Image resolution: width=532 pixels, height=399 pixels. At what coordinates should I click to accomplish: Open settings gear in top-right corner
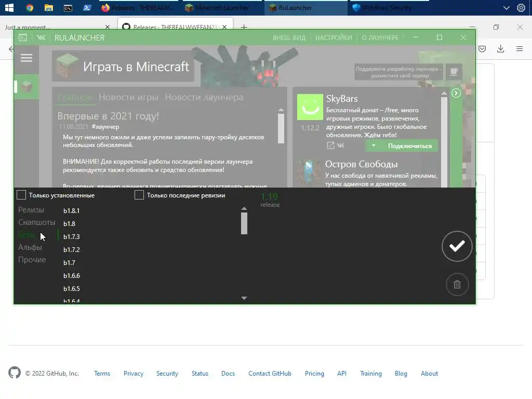[x=521, y=8]
